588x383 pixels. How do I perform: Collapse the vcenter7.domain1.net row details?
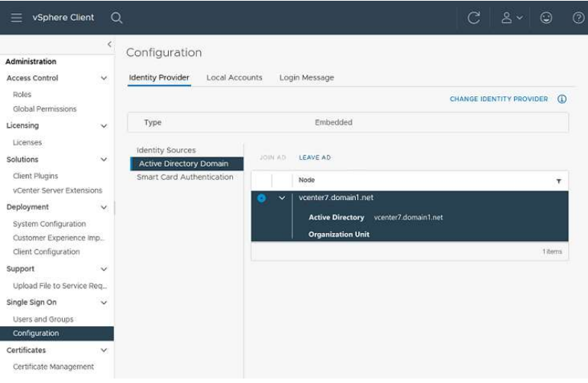pos(282,198)
